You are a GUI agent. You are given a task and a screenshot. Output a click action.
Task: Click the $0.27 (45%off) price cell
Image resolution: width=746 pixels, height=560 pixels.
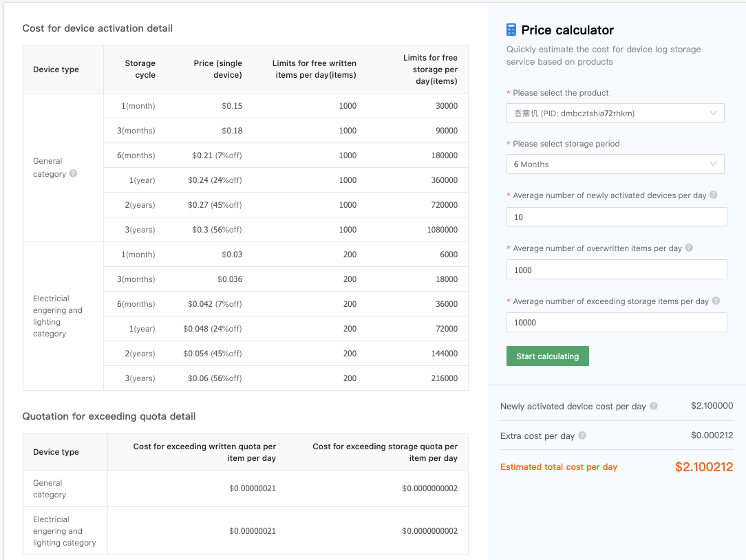click(215, 204)
